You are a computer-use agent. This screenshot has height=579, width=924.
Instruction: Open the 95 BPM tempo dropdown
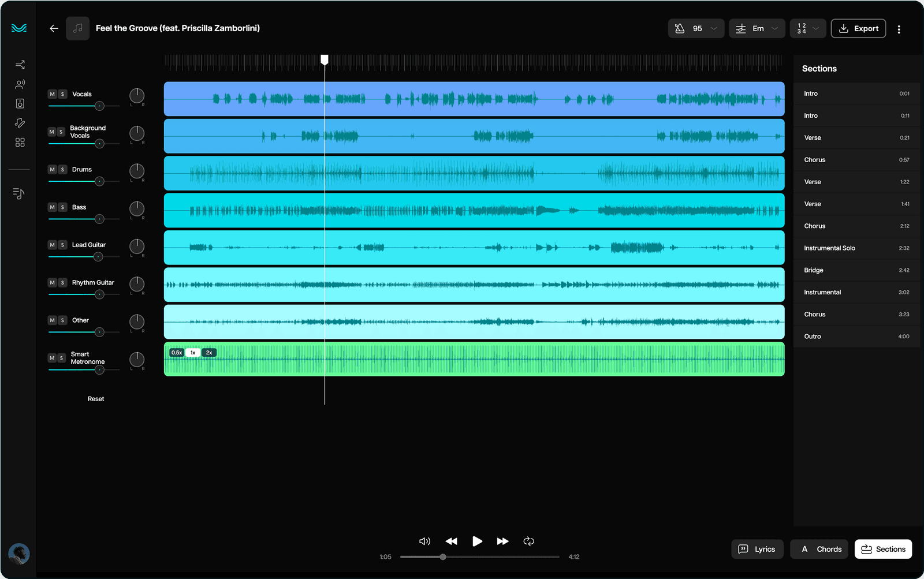tap(696, 28)
